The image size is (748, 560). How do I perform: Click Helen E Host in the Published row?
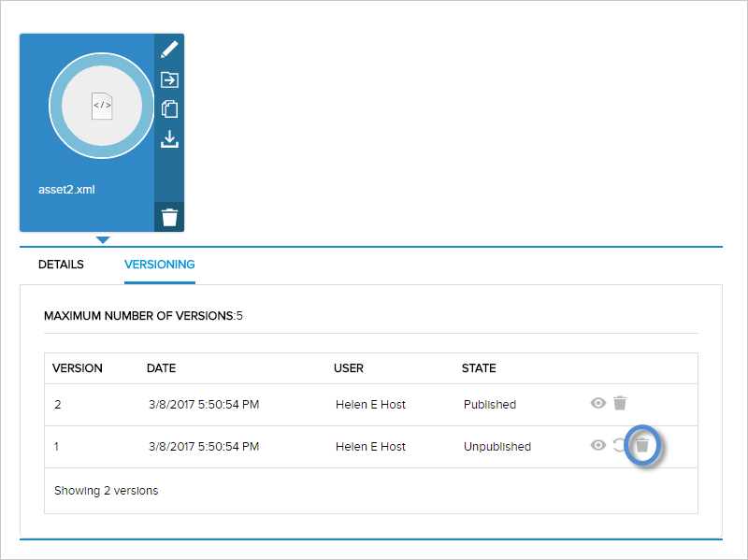pos(370,405)
